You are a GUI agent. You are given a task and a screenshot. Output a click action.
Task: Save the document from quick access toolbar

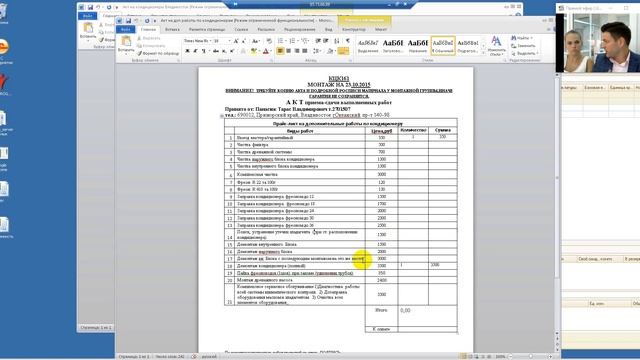128,20
